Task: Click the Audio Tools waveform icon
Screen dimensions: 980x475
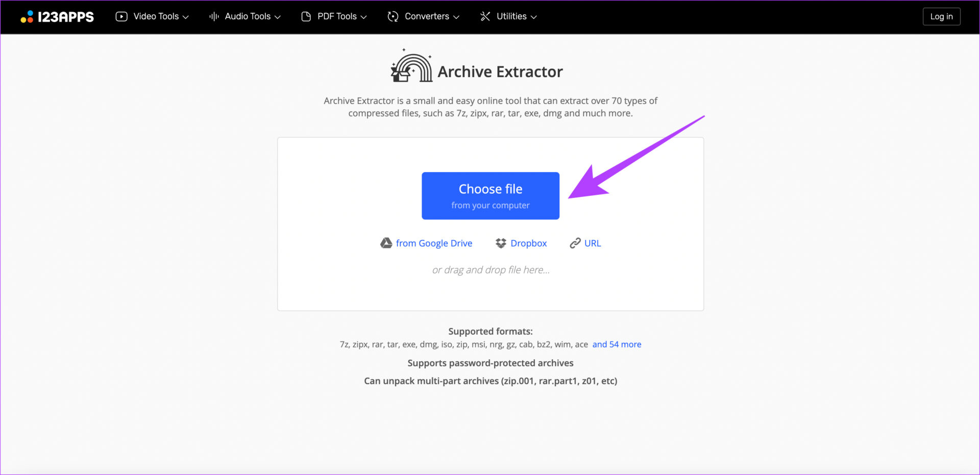Action: click(214, 16)
